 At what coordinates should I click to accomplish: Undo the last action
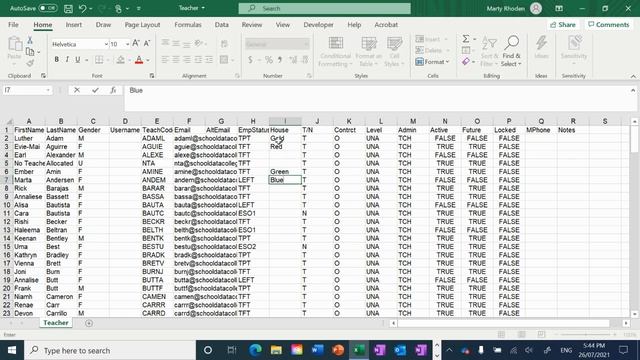click(x=82, y=8)
